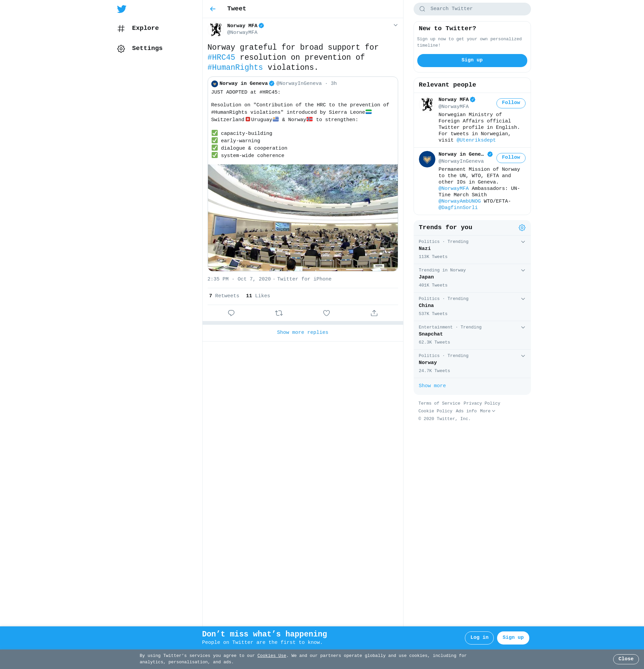The height and width of the screenshot is (669, 644).
Task: Open the Nazi trending topic
Action: point(472,250)
